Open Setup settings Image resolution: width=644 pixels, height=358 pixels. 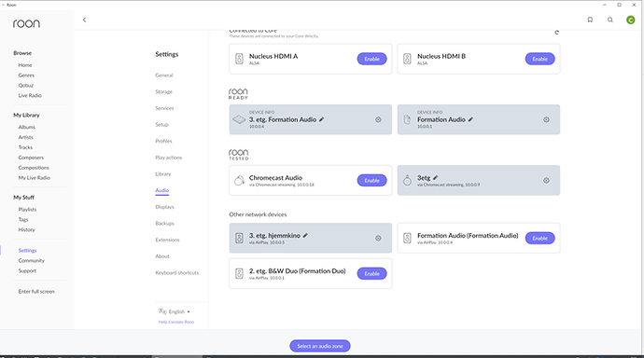[x=161, y=125]
